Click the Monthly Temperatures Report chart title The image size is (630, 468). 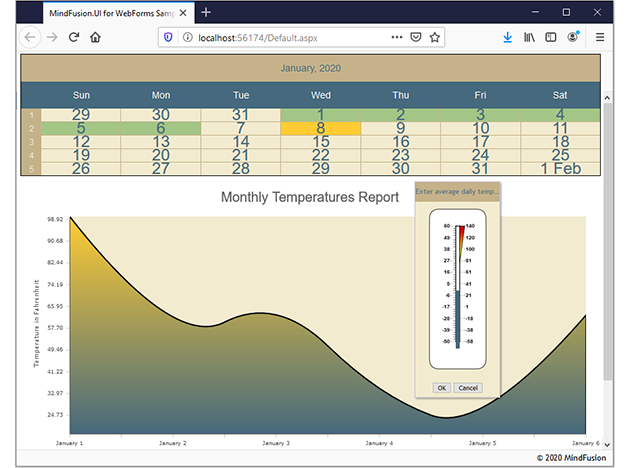(x=310, y=197)
